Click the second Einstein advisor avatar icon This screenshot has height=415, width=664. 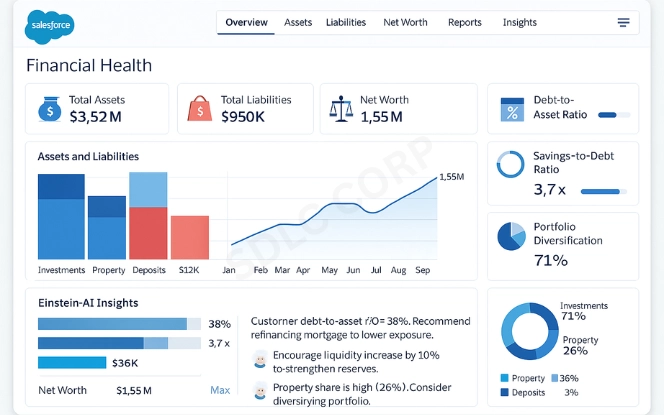259,391
